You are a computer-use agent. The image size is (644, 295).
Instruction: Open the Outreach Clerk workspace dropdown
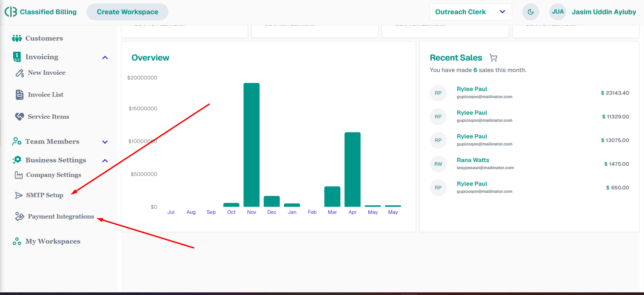pos(470,12)
